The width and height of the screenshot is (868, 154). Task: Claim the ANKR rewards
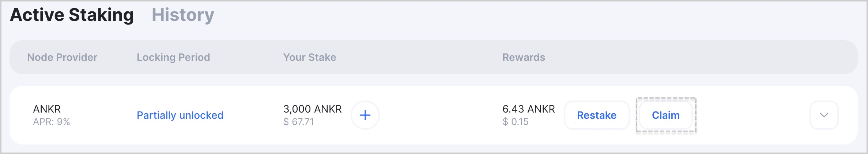[665, 115]
